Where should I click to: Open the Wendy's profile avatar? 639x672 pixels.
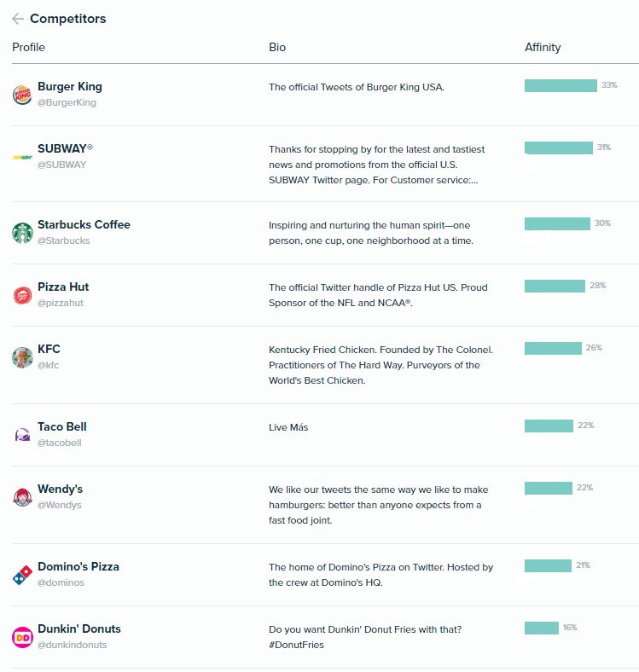[22, 497]
